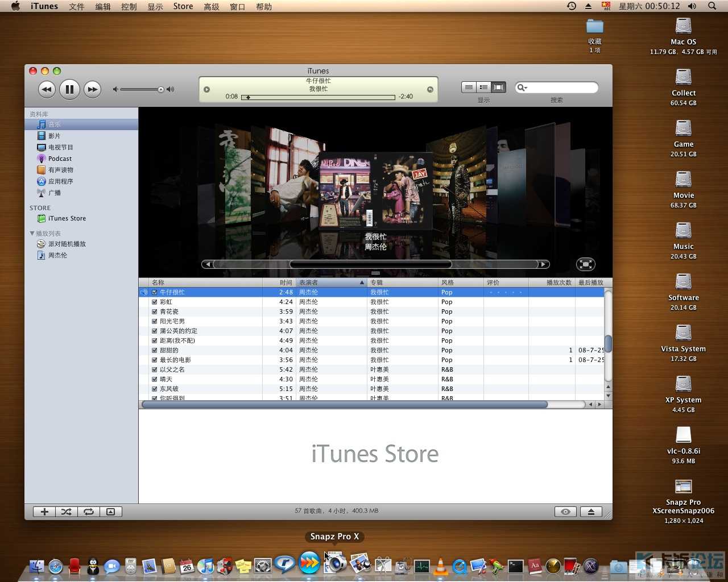Click the add playlist plus button
This screenshot has height=582, width=728.
(44, 512)
